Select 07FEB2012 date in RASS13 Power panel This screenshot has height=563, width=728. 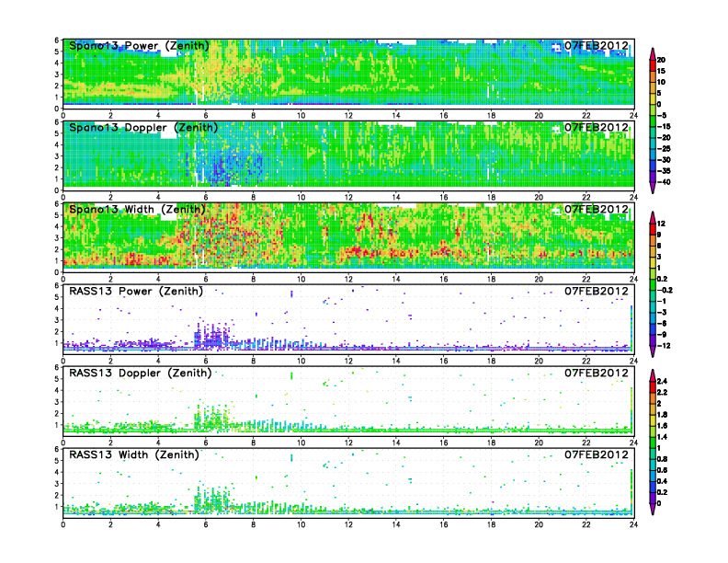[x=597, y=292]
